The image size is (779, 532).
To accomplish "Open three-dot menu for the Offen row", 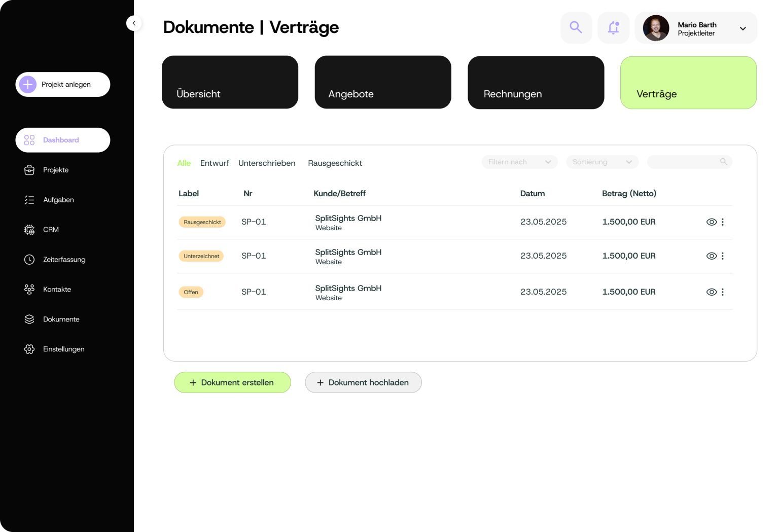I will [x=723, y=292].
